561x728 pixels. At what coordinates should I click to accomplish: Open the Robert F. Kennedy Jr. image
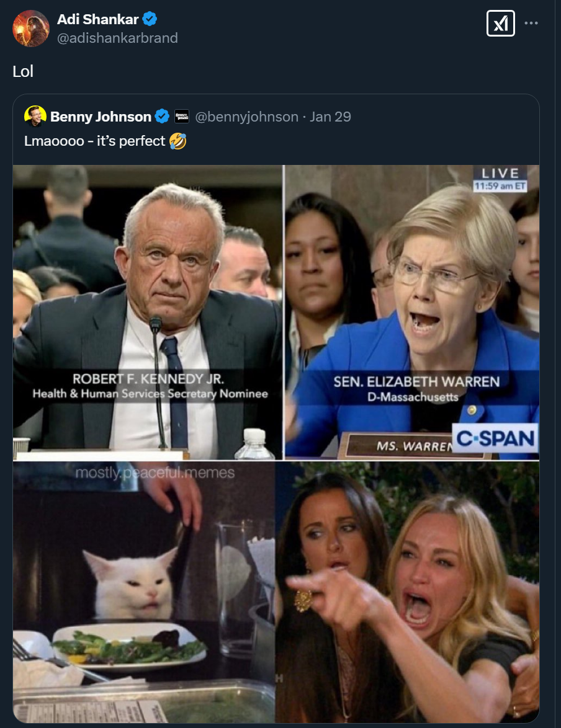click(148, 313)
